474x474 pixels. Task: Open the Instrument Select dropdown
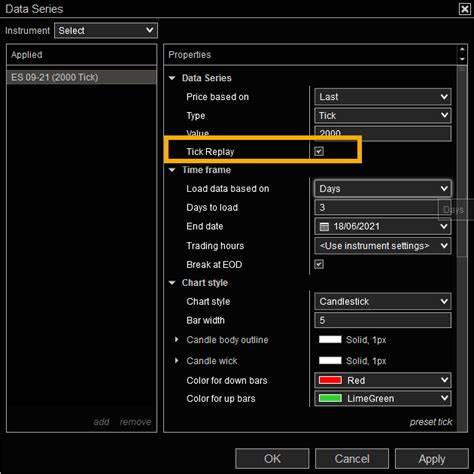[106, 31]
